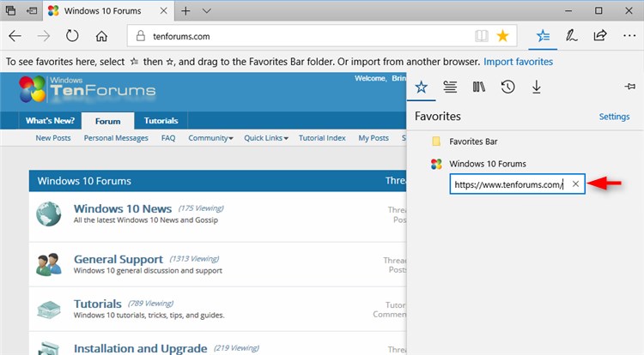Expand the Quick Links dropdown menu
The height and width of the screenshot is (355, 644).
coord(266,138)
